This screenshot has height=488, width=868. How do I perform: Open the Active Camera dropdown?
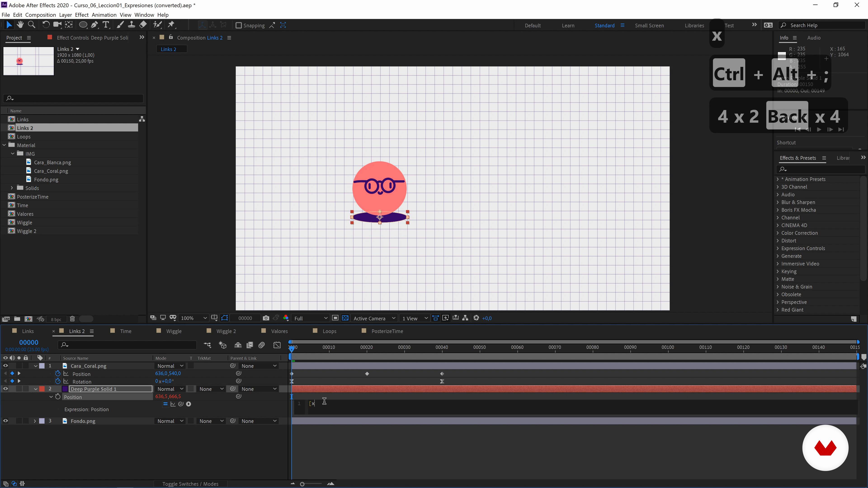[374, 318]
